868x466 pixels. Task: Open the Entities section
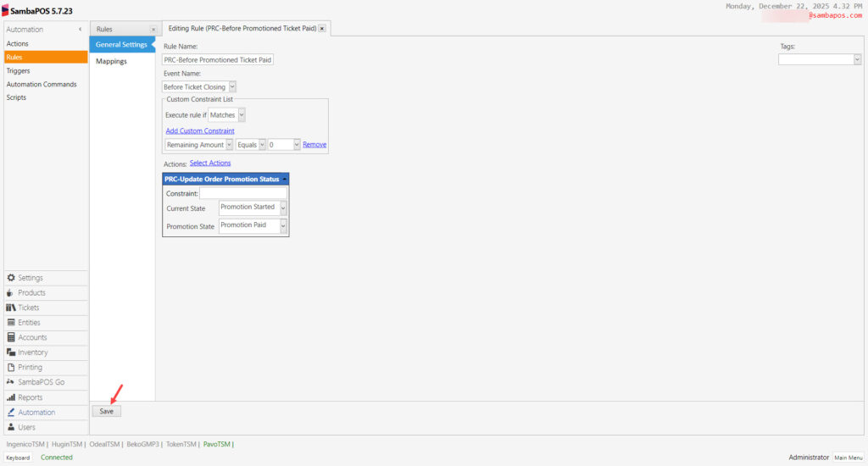[x=29, y=323]
